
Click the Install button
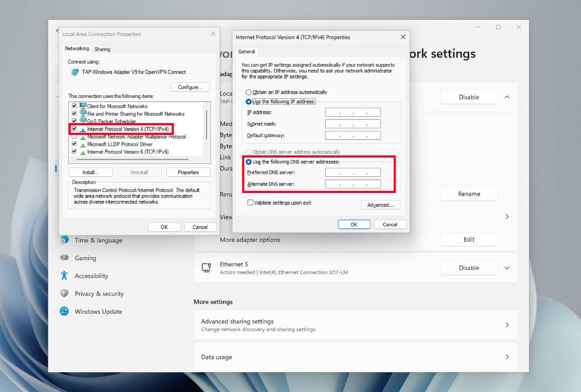(x=90, y=172)
